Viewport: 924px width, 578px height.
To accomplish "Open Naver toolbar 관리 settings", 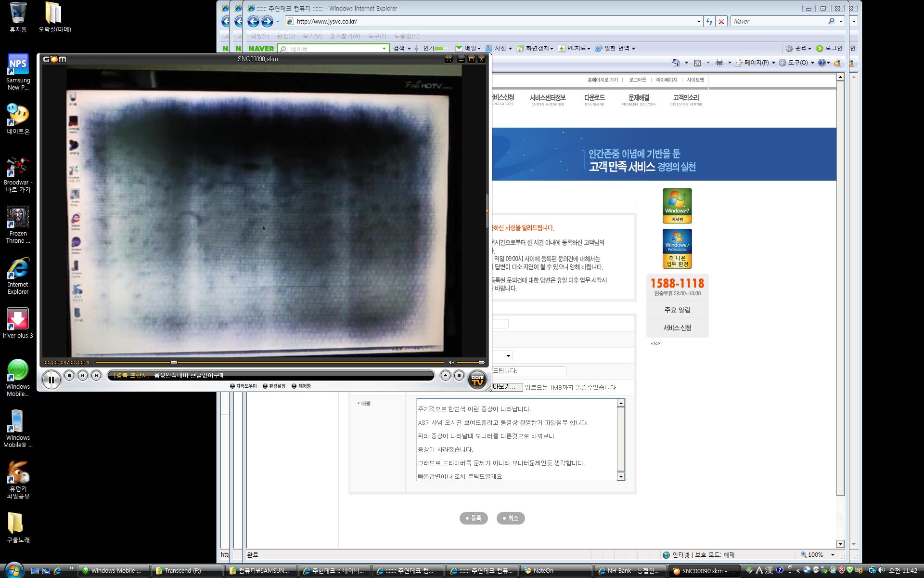I will (x=798, y=48).
